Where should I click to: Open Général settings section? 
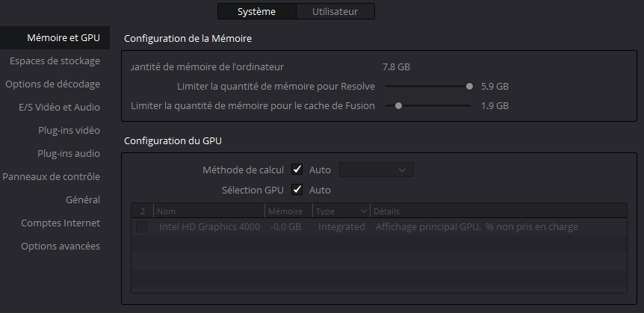point(83,199)
